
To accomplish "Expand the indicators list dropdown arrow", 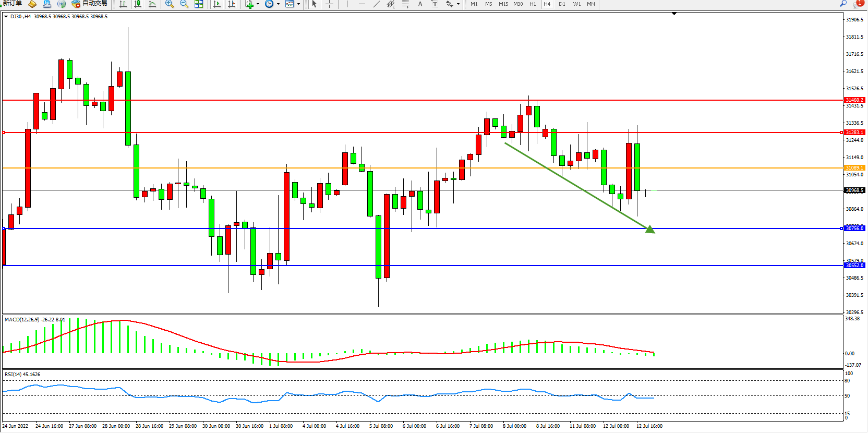I will click(258, 4).
